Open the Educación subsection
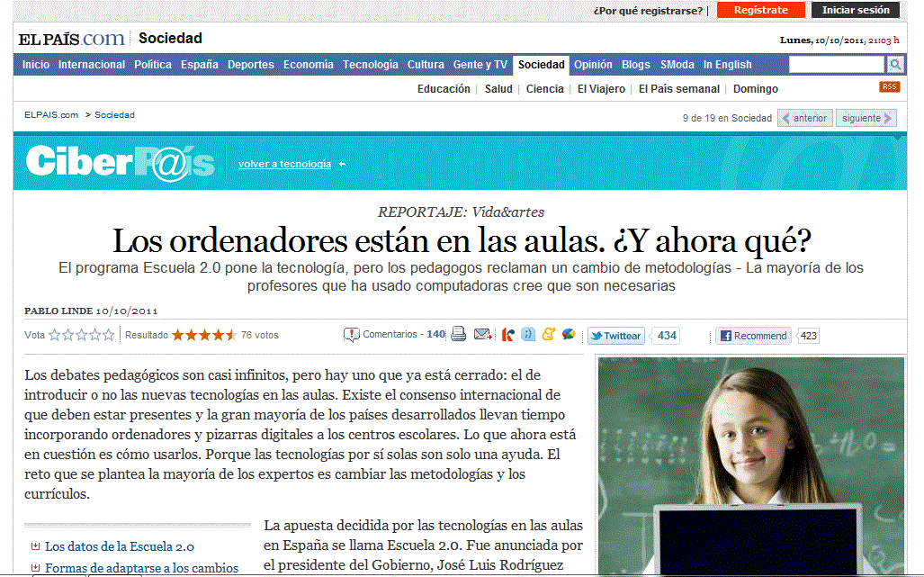The image size is (924, 577). (444, 89)
